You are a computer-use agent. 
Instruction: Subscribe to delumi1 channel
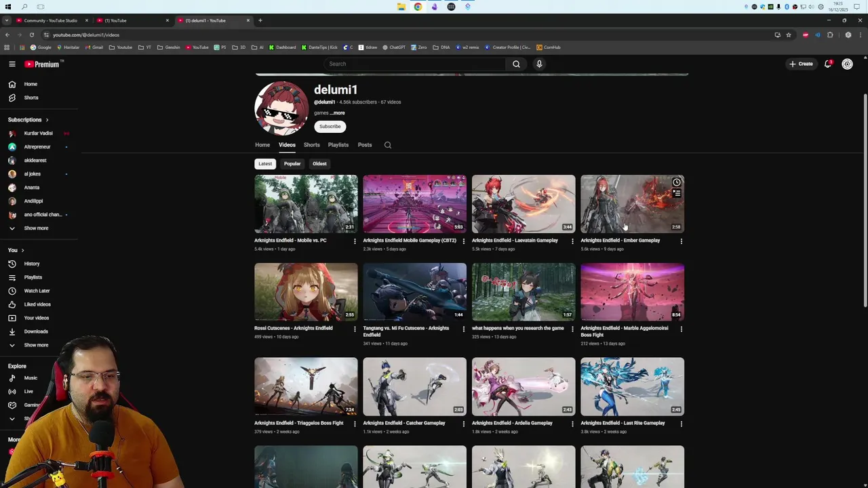coord(330,126)
